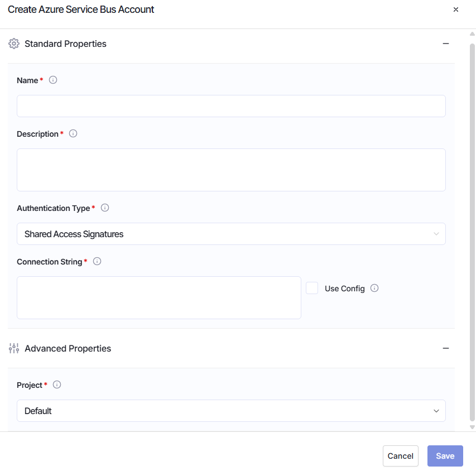Click the Standard Properties gear icon
This screenshot has height=471, width=476.
[13, 44]
